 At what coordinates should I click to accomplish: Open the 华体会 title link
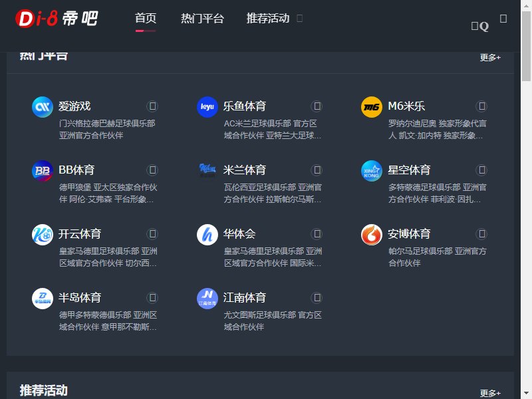point(239,234)
